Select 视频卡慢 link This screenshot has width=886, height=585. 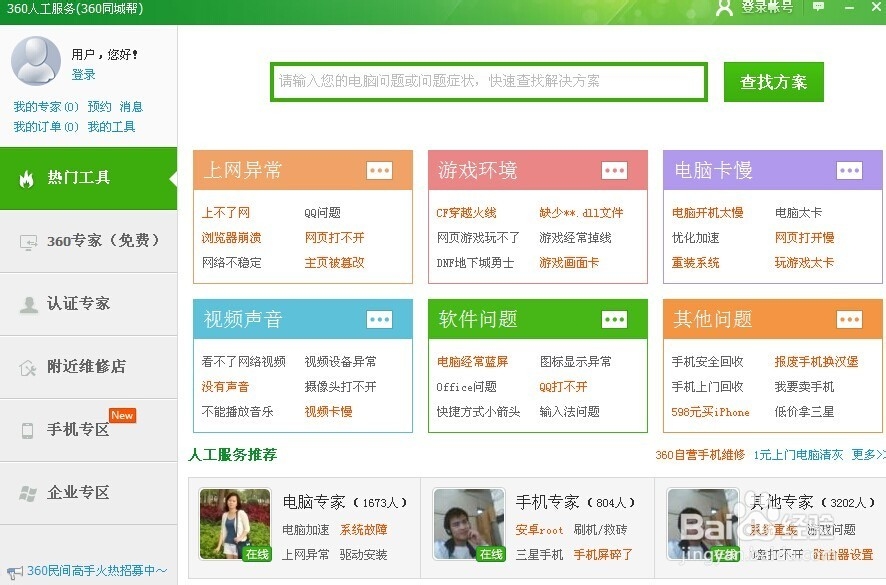328,411
